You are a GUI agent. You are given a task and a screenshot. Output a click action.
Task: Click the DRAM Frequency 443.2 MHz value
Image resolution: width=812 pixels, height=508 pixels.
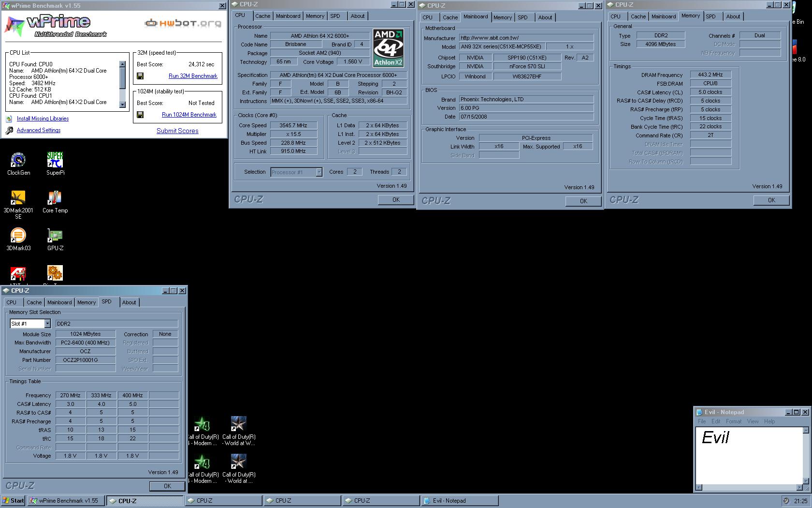pyautogui.click(x=710, y=75)
